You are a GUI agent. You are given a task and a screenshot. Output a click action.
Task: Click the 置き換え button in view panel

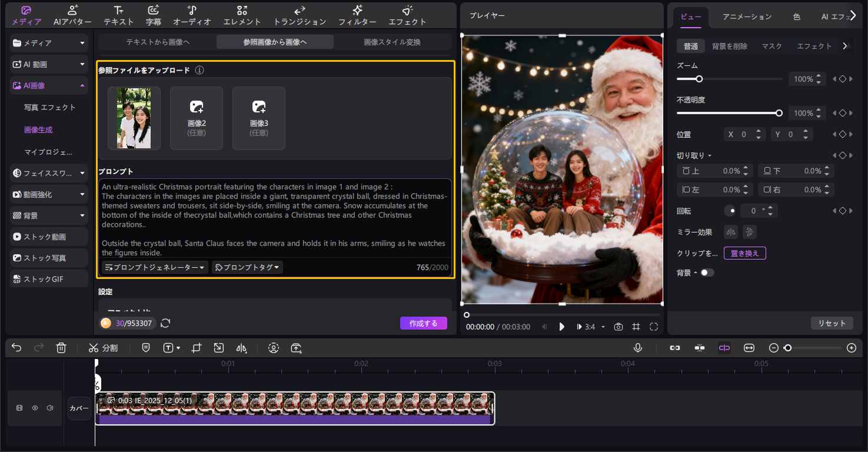[745, 253]
